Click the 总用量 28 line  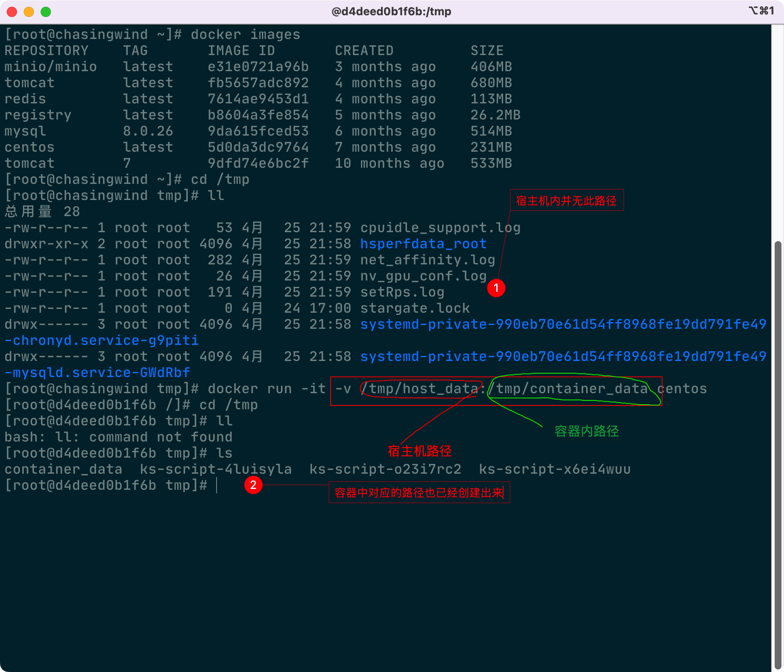point(42,211)
